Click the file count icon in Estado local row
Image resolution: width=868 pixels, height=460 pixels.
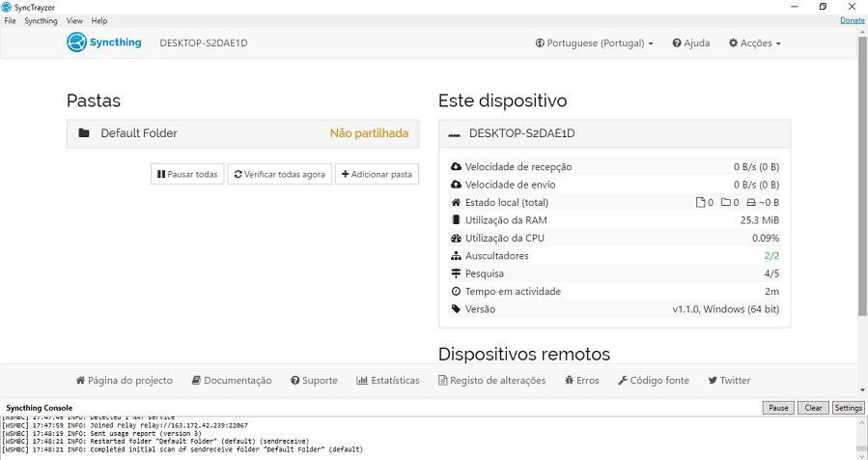coord(700,202)
